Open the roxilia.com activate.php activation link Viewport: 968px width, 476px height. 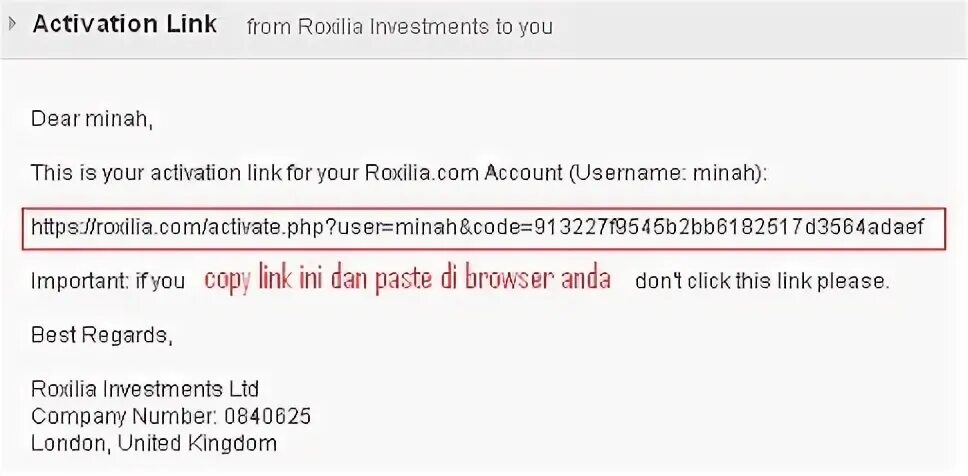pyautogui.click(x=477, y=227)
